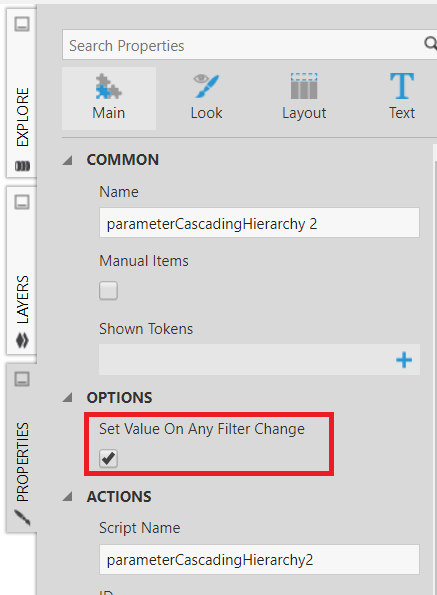This screenshot has width=437, height=595.
Task: Pin the Explore panel dock icon
Action: click(22, 24)
